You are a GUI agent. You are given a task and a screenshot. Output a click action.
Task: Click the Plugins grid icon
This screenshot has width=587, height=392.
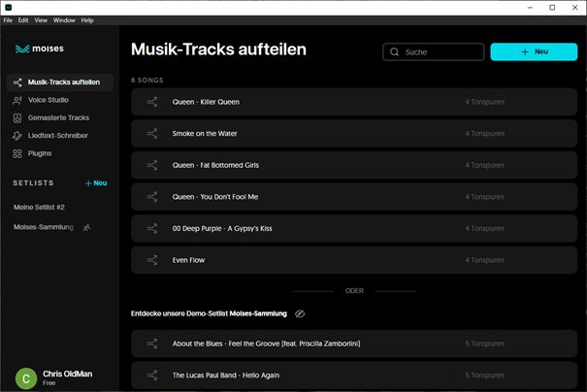click(17, 153)
